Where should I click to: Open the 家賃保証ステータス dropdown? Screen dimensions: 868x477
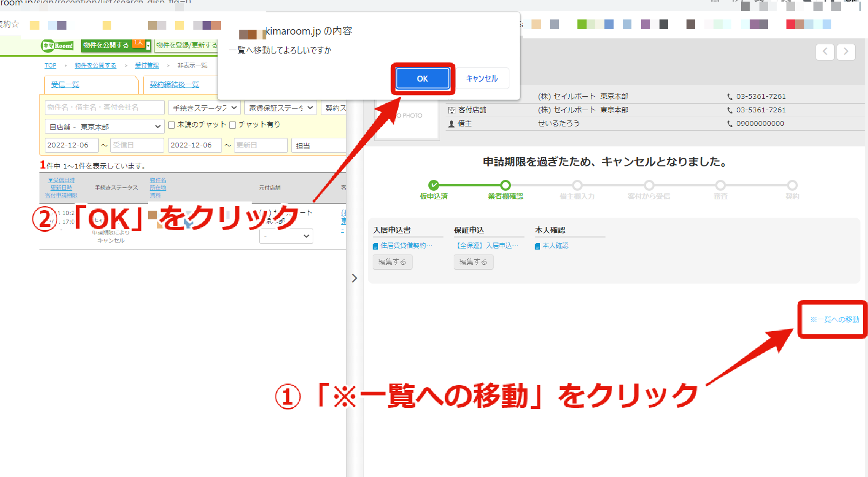pyautogui.click(x=280, y=108)
